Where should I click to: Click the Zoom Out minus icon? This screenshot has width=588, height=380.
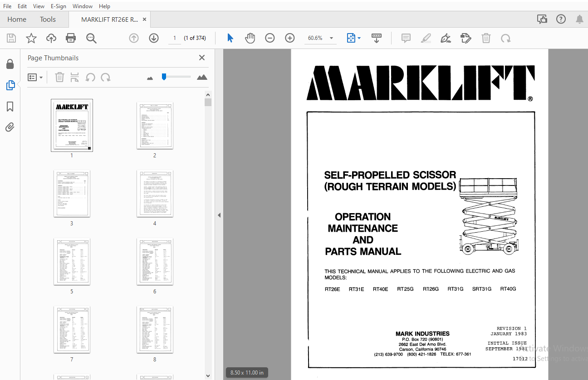[270, 38]
